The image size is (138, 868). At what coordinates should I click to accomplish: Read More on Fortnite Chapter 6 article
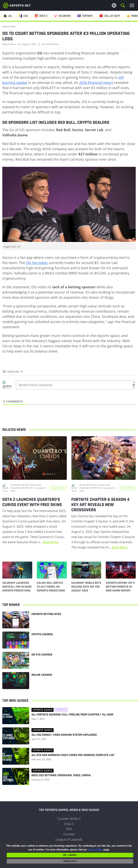120,547
